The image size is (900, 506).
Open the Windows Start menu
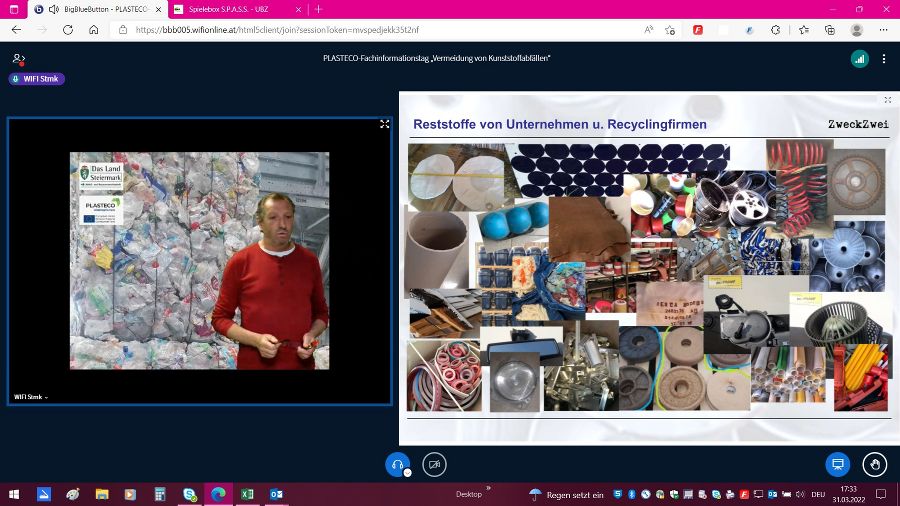coord(14,494)
